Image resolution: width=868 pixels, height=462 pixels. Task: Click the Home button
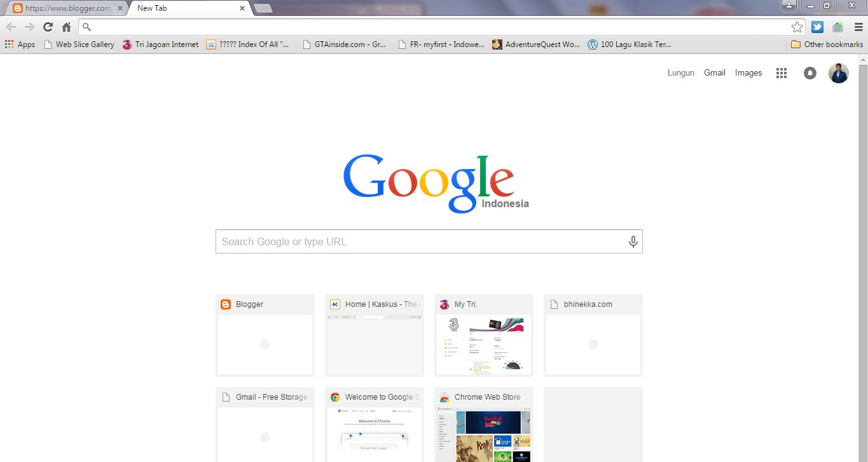tap(66, 27)
